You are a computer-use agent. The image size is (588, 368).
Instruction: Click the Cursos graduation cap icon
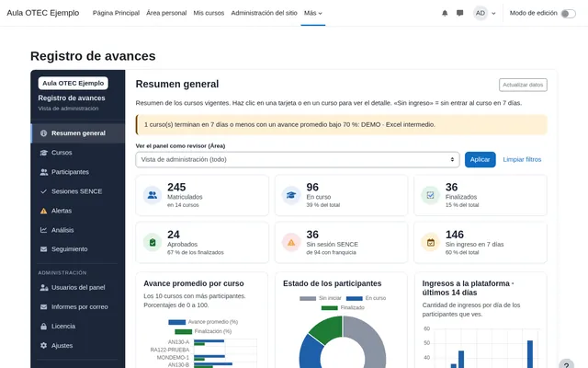[x=43, y=153]
